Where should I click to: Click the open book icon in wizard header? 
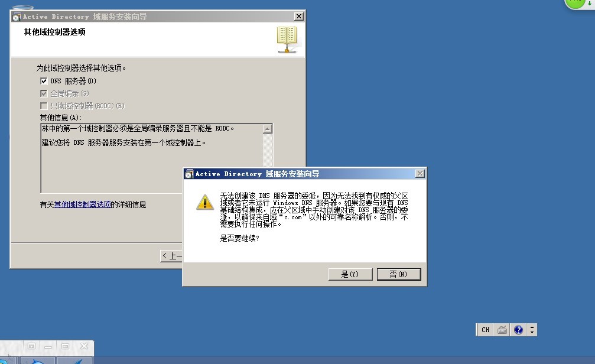(287, 39)
